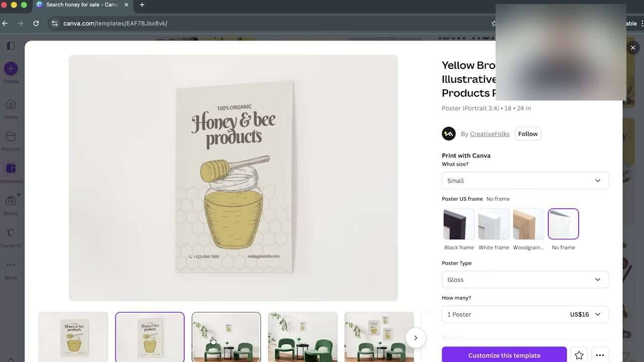Star this template as favorite
The height and width of the screenshot is (362, 644).
[x=579, y=355]
